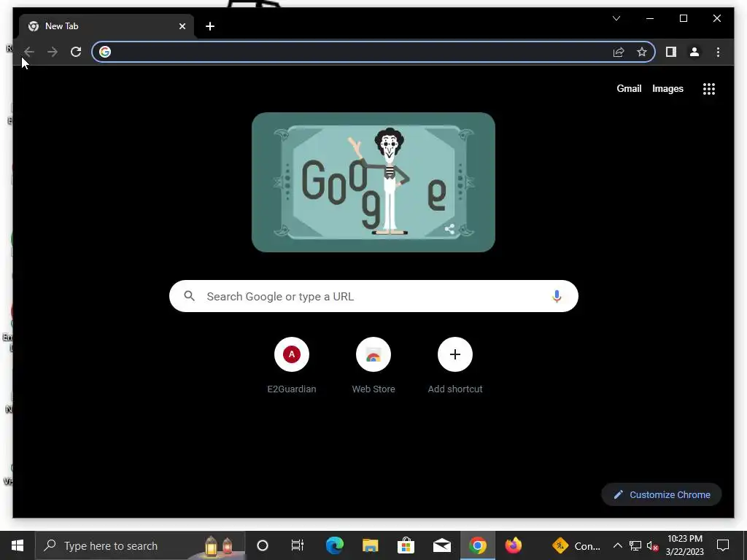Start voice search with the microphone

[x=557, y=296]
